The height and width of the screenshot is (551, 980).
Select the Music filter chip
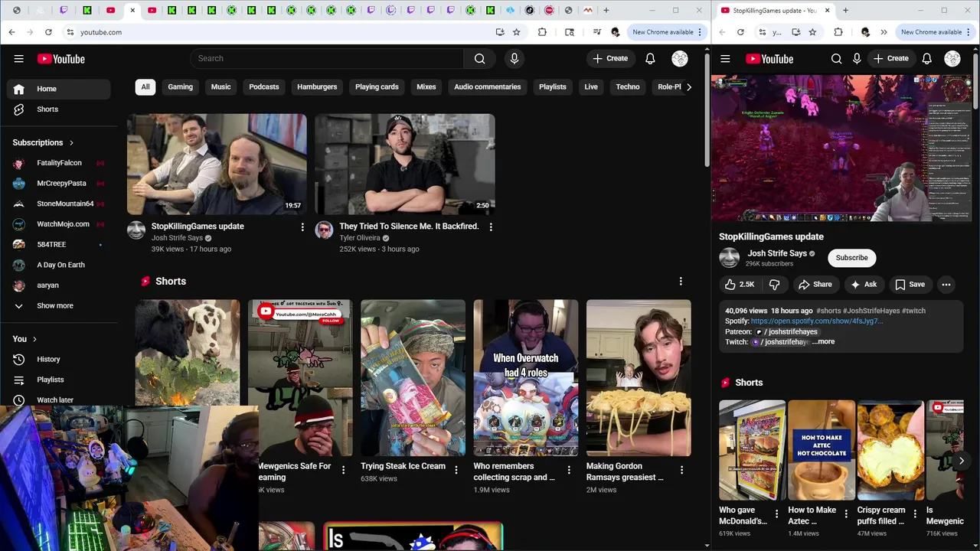tap(220, 86)
